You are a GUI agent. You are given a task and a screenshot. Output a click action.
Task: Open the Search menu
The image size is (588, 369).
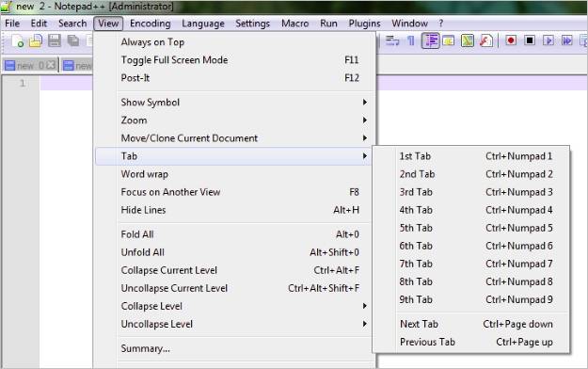click(72, 24)
